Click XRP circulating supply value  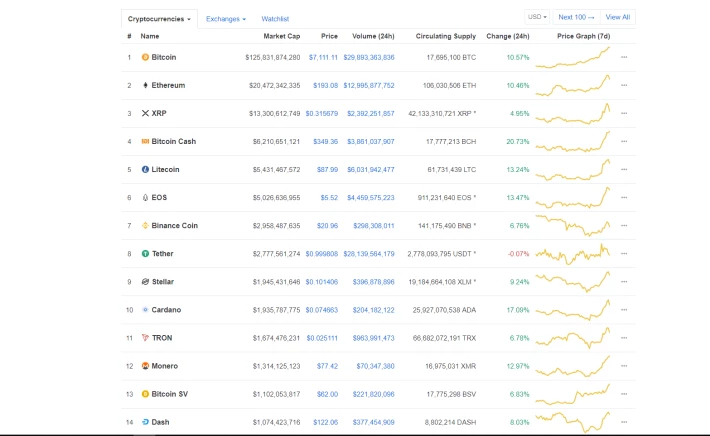tap(442, 114)
